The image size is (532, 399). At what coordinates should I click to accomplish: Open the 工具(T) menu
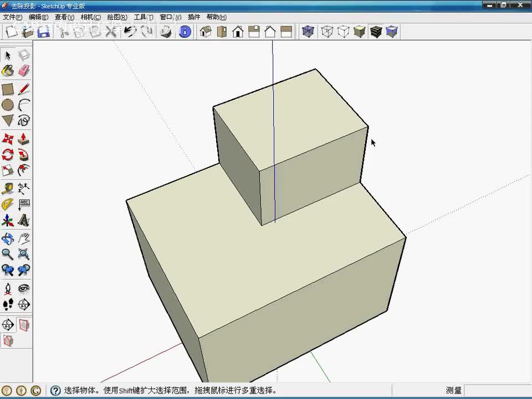[x=144, y=17]
